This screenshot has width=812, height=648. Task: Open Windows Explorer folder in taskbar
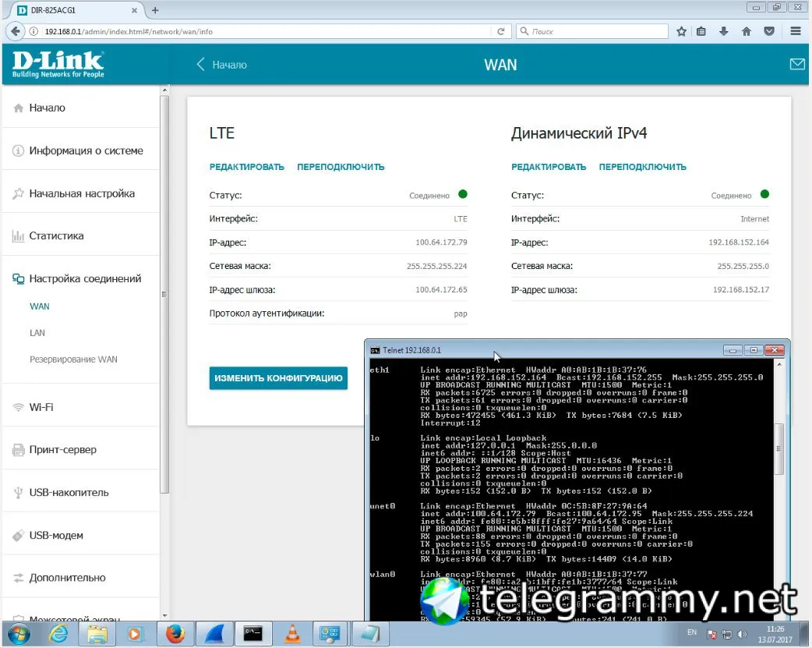point(97,634)
